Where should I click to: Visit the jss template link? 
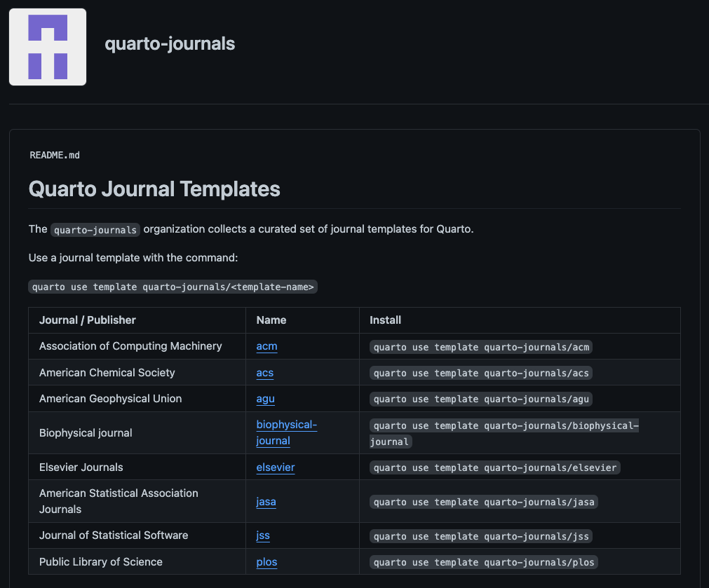tap(263, 535)
